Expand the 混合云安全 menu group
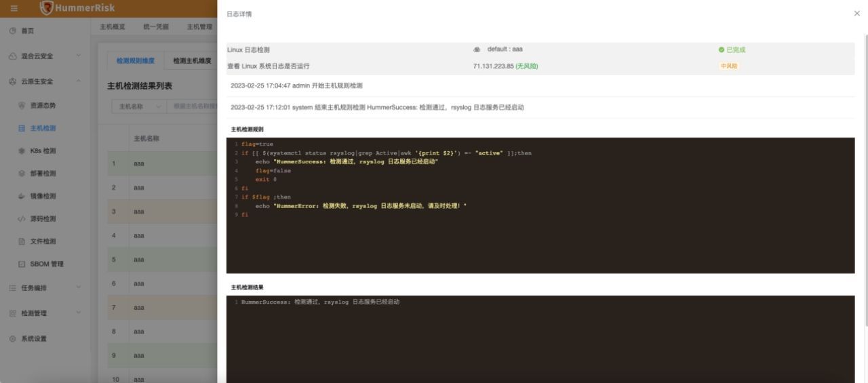This screenshot has height=383, width=868. click(45, 56)
